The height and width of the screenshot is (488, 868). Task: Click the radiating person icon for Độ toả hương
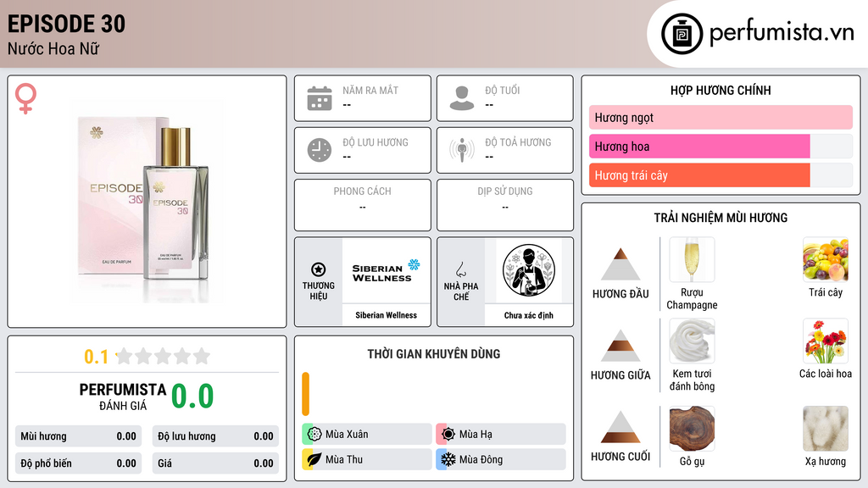click(x=462, y=150)
